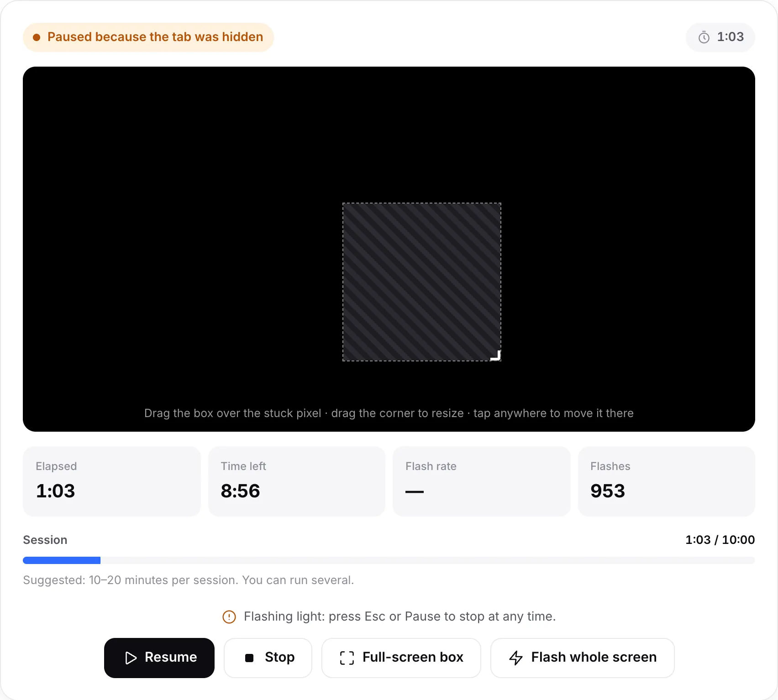Click the orange paused status dot
The height and width of the screenshot is (700, 778).
tap(37, 37)
